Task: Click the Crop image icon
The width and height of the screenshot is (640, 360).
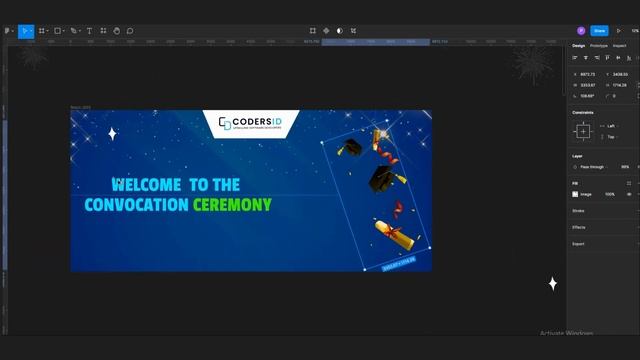Action: coord(353,31)
